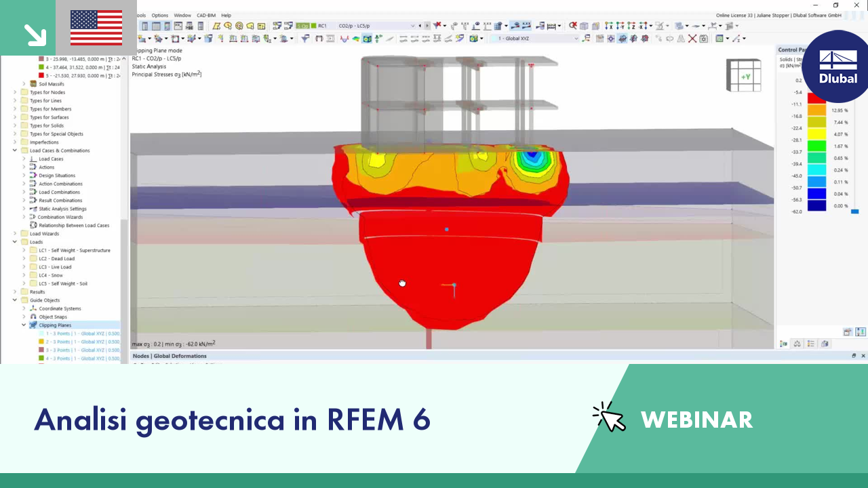Close the Nodes table panel
Image resolution: width=868 pixels, height=488 pixels.
[x=863, y=356]
